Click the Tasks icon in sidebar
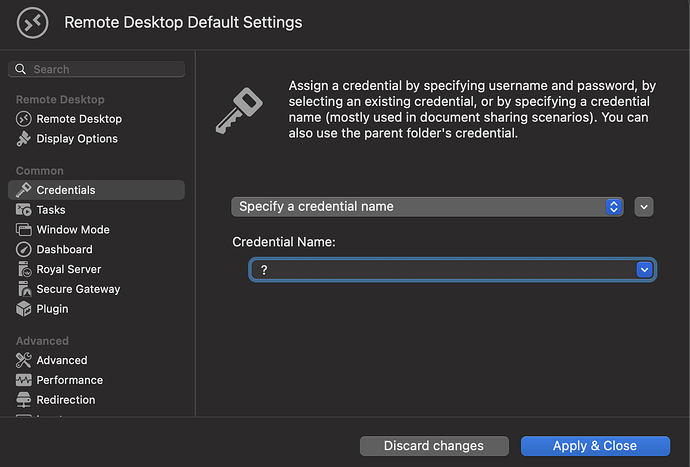The width and height of the screenshot is (690, 467). pos(24,210)
